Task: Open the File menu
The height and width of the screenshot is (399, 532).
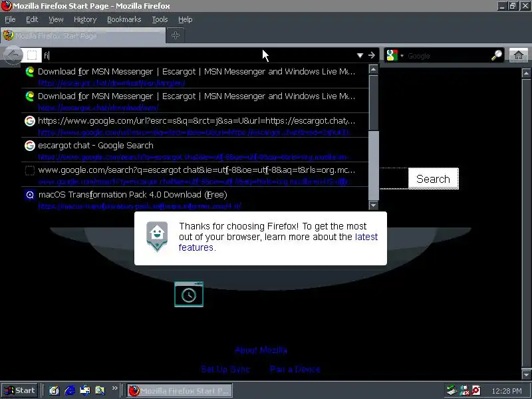Action: click(10, 20)
